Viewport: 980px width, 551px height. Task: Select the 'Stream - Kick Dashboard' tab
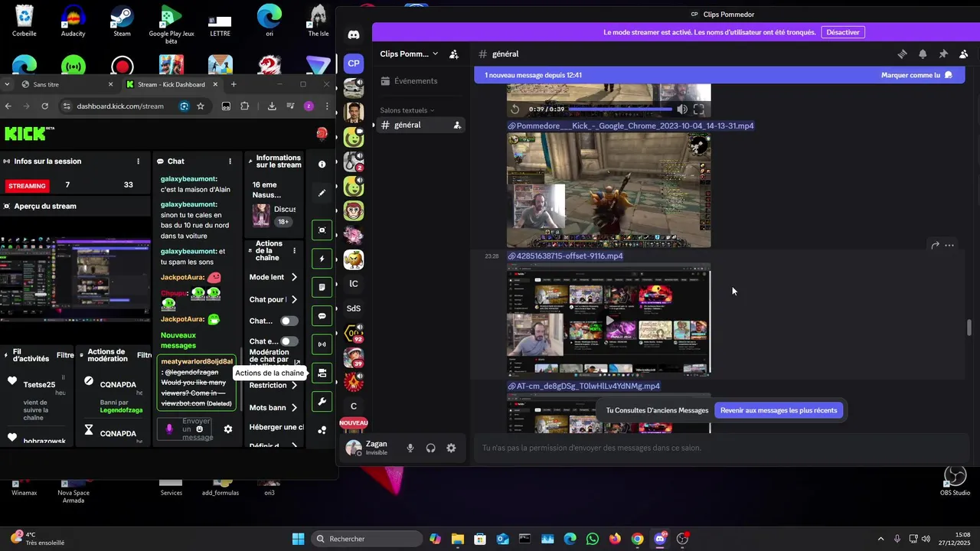tap(171, 84)
